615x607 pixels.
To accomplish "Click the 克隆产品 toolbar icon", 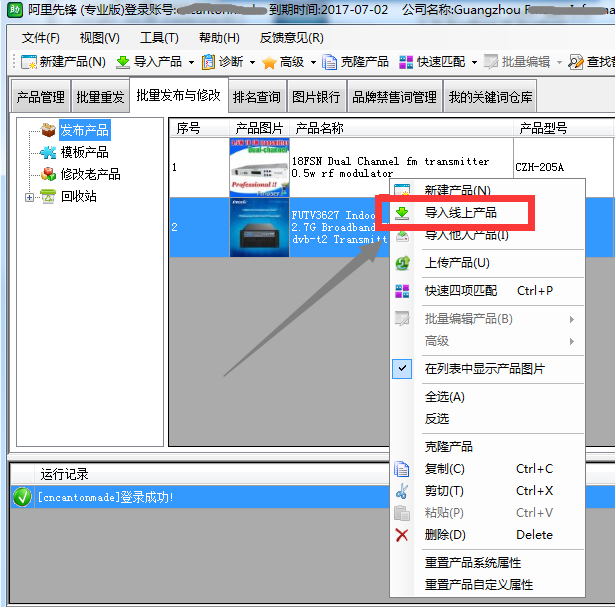I will tap(329, 62).
